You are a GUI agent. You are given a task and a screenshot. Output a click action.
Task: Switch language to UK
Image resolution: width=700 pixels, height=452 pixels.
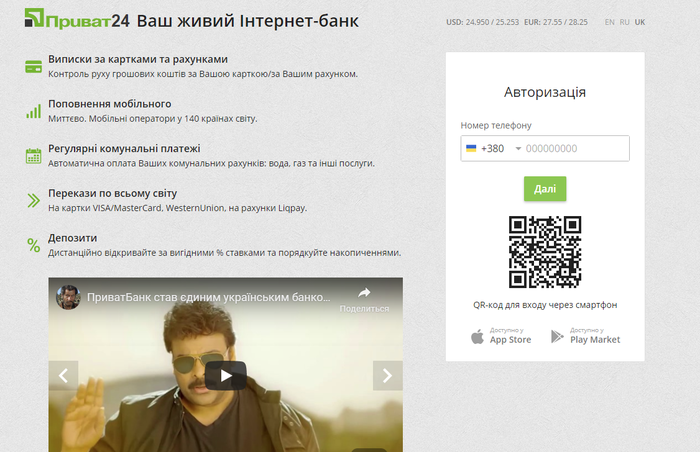(x=640, y=22)
